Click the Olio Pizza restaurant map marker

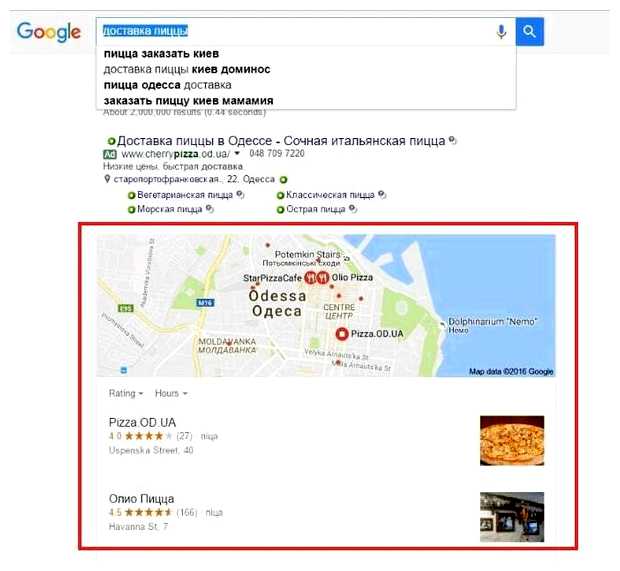tap(323, 278)
